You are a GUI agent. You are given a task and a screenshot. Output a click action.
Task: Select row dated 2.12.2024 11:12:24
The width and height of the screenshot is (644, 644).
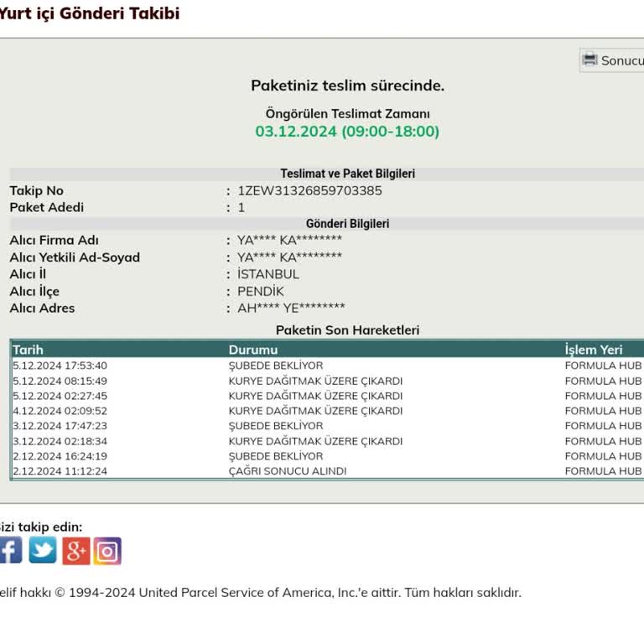(x=327, y=471)
